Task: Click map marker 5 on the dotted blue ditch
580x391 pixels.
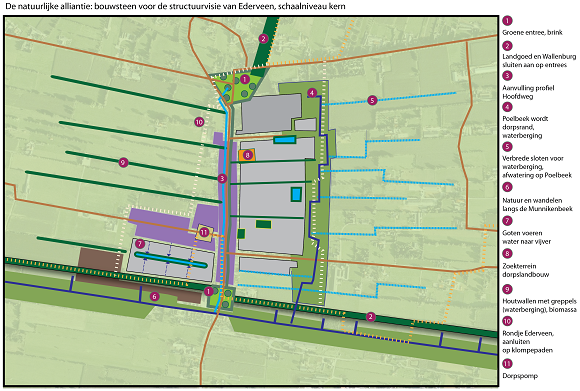Action: (x=372, y=100)
